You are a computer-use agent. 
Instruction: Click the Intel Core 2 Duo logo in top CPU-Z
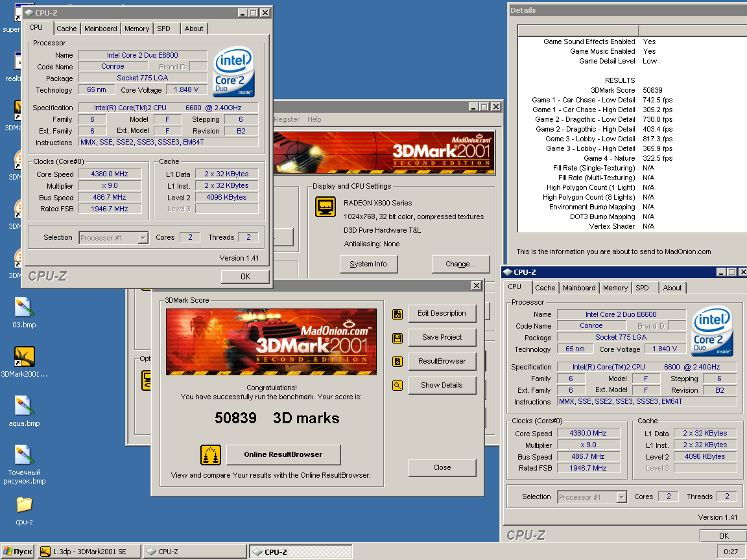coord(234,71)
